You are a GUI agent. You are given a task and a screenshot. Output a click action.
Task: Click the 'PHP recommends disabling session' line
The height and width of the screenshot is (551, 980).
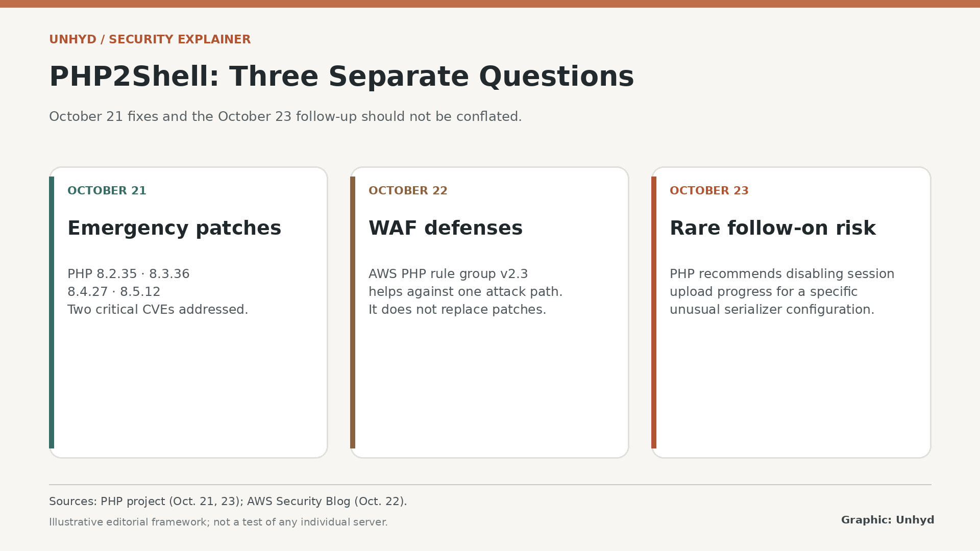[x=782, y=274]
